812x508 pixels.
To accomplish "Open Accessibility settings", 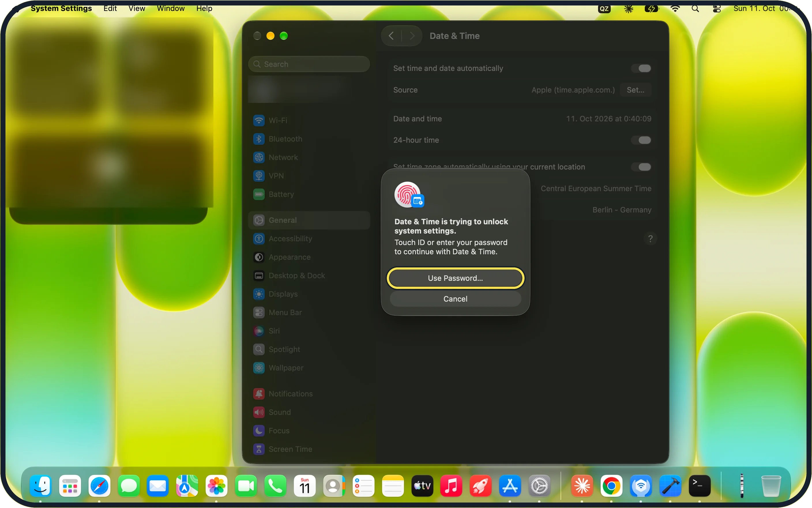I will [x=309, y=238].
